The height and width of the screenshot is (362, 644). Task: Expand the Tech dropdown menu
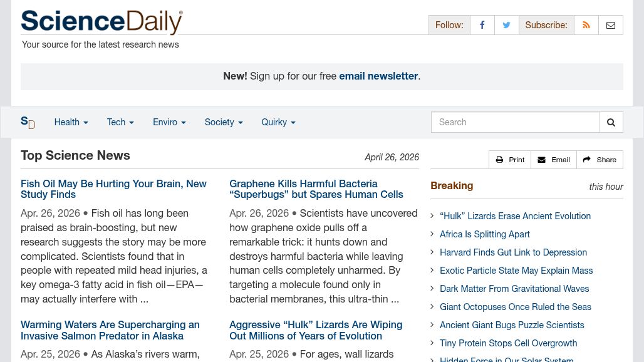120,122
